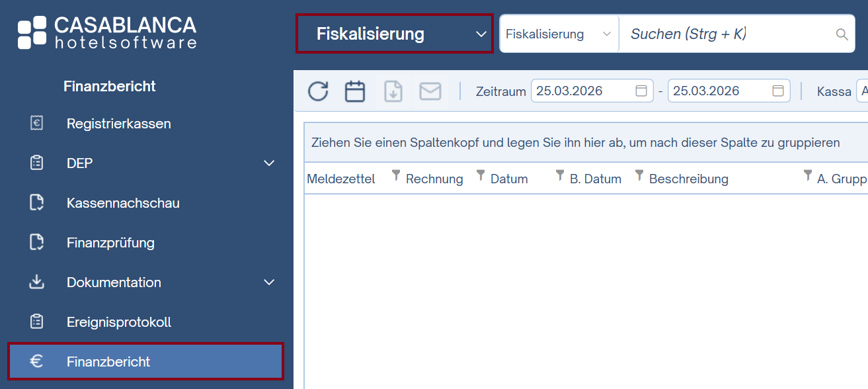This screenshot has height=389, width=868.
Task: Click the download icon beside Dokumentation
Action: 36,282
